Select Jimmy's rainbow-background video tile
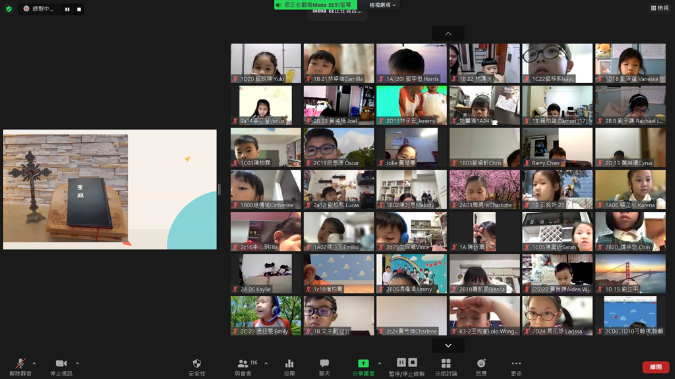The height and width of the screenshot is (379, 675). (412, 273)
